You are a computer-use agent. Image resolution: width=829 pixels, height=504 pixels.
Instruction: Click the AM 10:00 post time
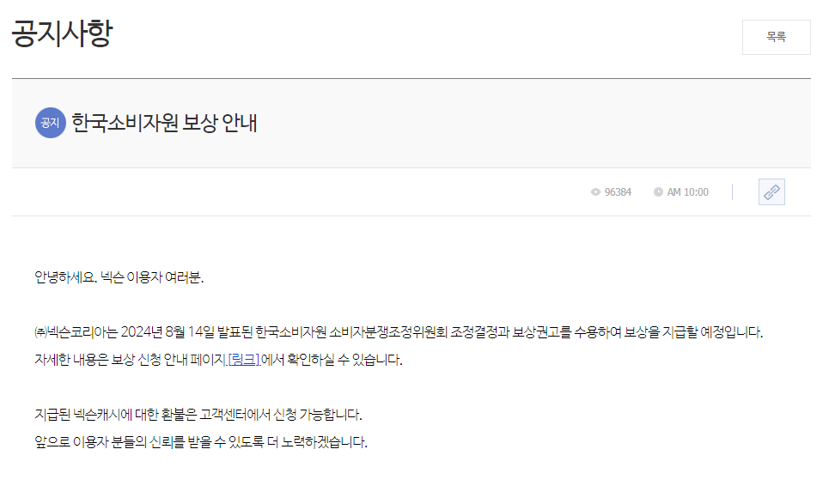[x=687, y=192]
